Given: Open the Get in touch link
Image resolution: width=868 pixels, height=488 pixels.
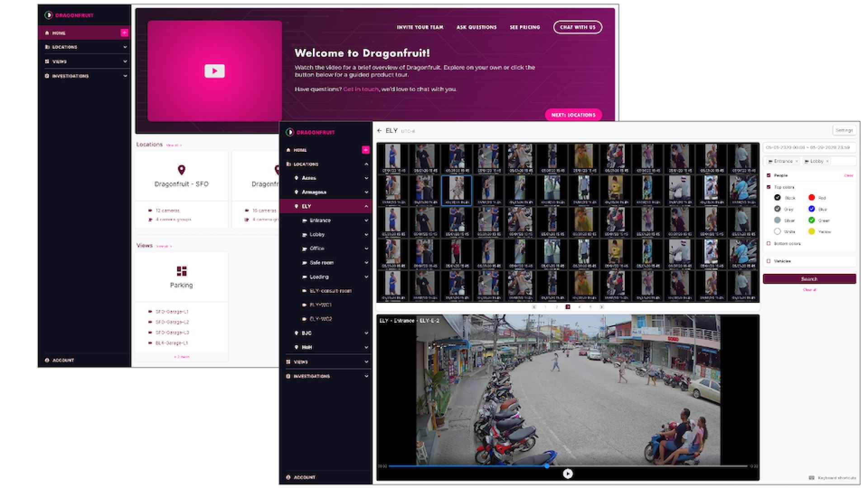Looking at the screenshot, I should [x=361, y=89].
